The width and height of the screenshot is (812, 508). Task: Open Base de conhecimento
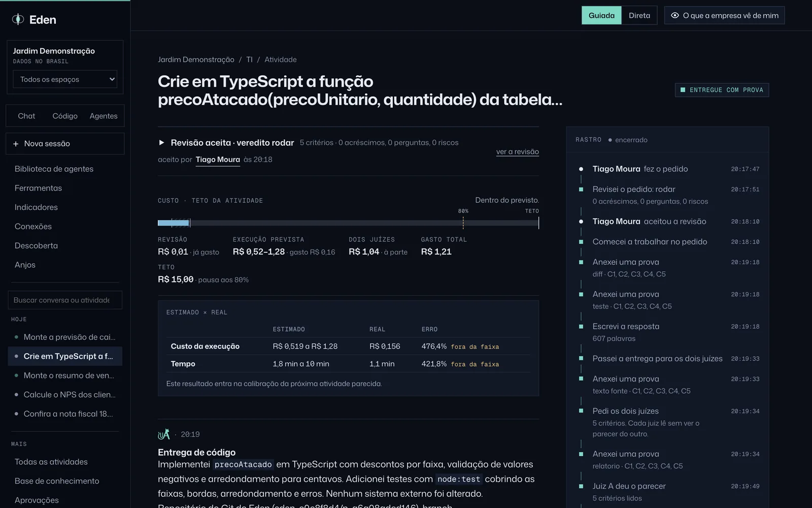[57, 481]
